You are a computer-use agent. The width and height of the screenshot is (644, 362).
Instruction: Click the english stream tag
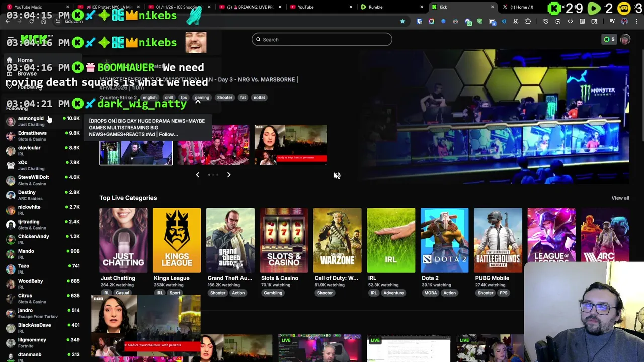[149, 98]
